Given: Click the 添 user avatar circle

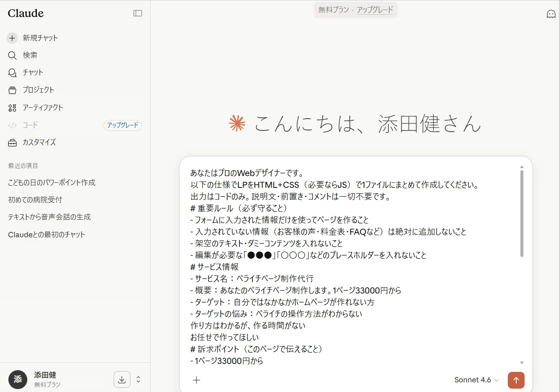Looking at the screenshot, I should tap(18, 379).
